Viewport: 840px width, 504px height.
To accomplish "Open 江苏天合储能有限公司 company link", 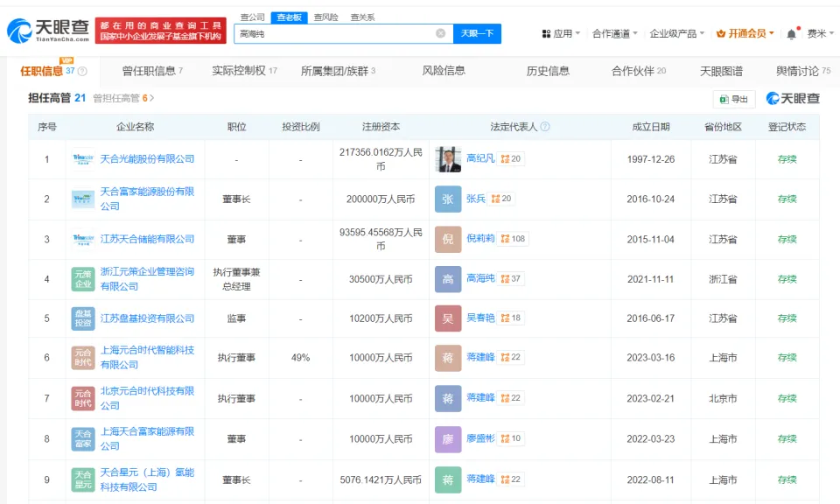I will 147,239.
